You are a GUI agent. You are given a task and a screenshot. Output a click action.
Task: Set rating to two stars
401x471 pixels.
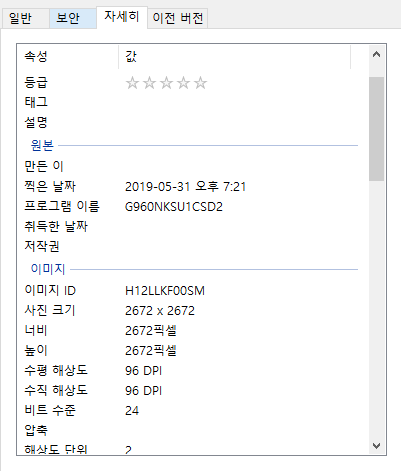(149, 83)
